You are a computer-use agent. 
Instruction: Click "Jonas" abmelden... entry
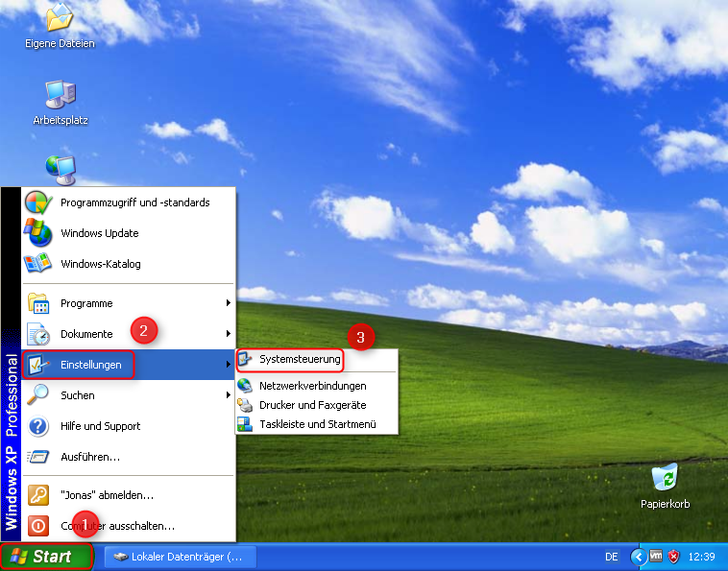click(x=129, y=495)
